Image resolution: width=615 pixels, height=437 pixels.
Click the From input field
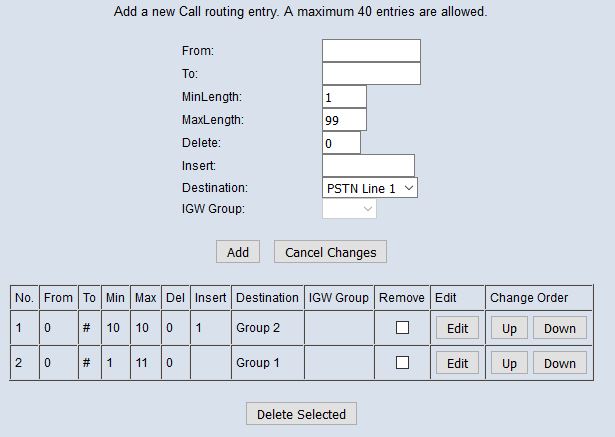point(371,51)
